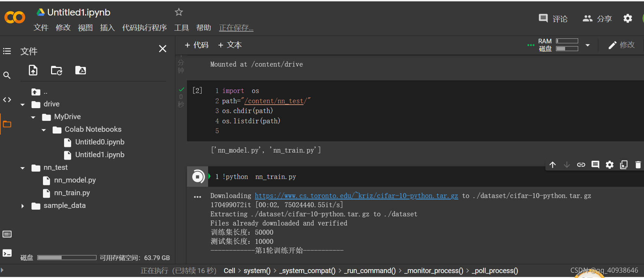
Task: Collapse the nn_test folder arrow
Action: pyautogui.click(x=23, y=168)
